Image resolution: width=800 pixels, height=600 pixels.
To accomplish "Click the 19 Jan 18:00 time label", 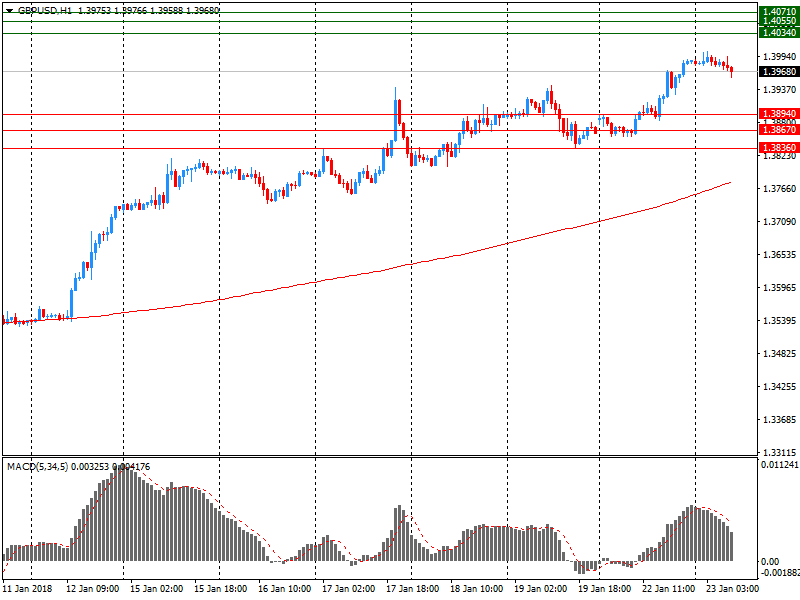I will click(x=605, y=588).
